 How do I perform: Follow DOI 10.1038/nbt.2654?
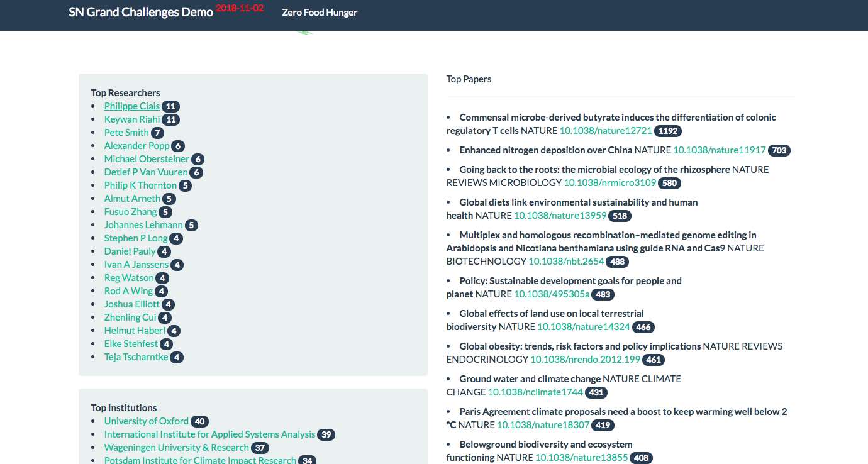point(566,262)
